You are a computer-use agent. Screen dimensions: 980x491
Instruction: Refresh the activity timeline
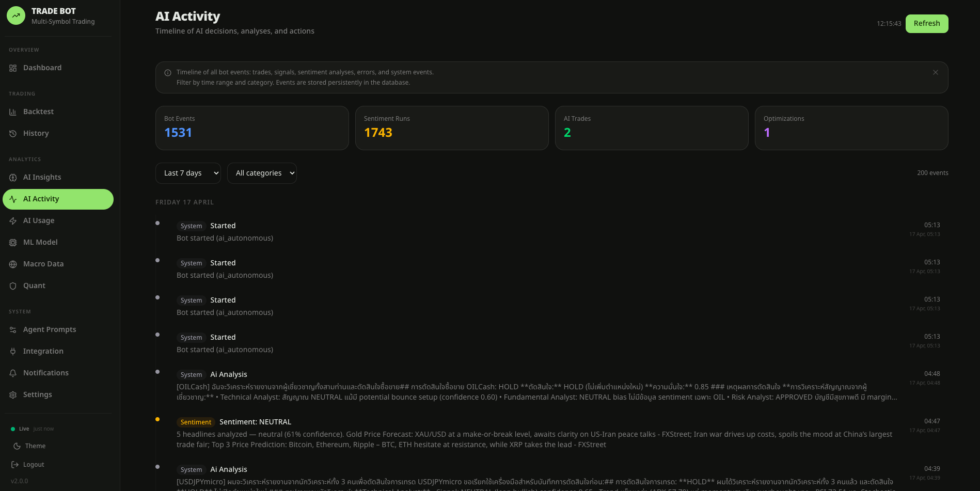[x=927, y=24]
